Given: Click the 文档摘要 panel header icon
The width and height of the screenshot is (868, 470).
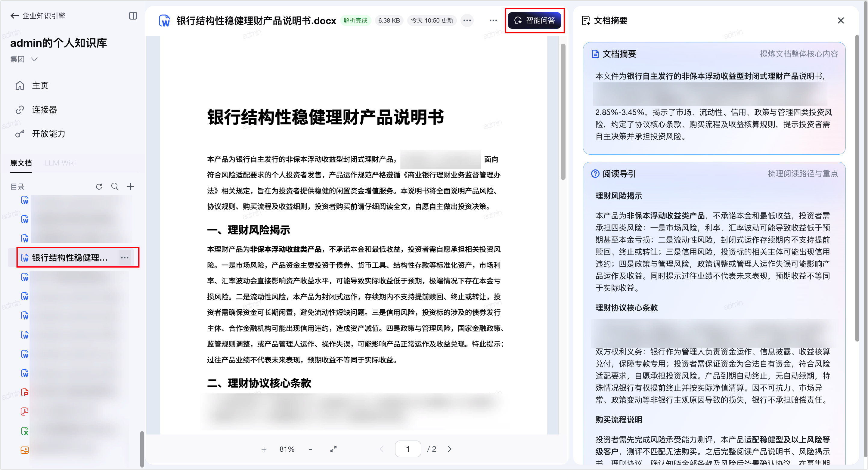Looking at the screenshot, I should point(586,20).
